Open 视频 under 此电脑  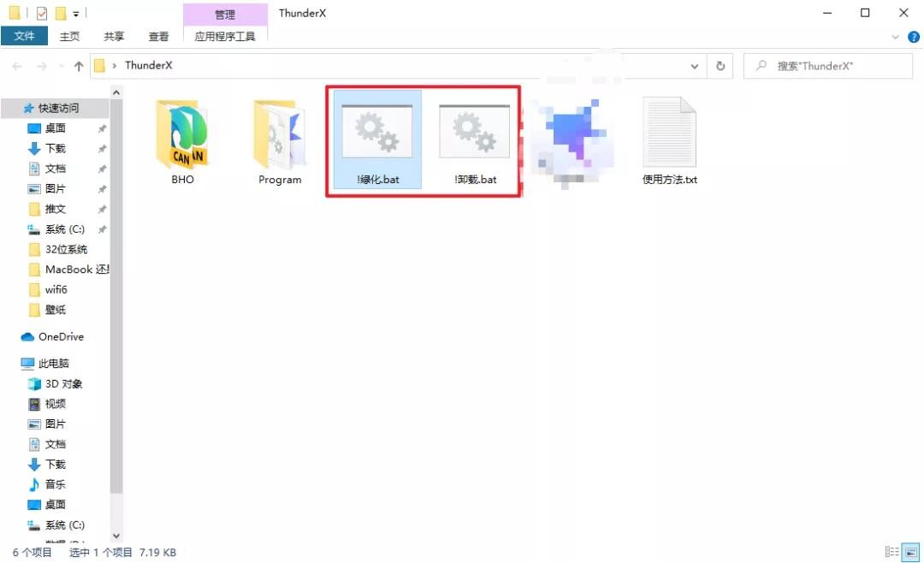56,404
